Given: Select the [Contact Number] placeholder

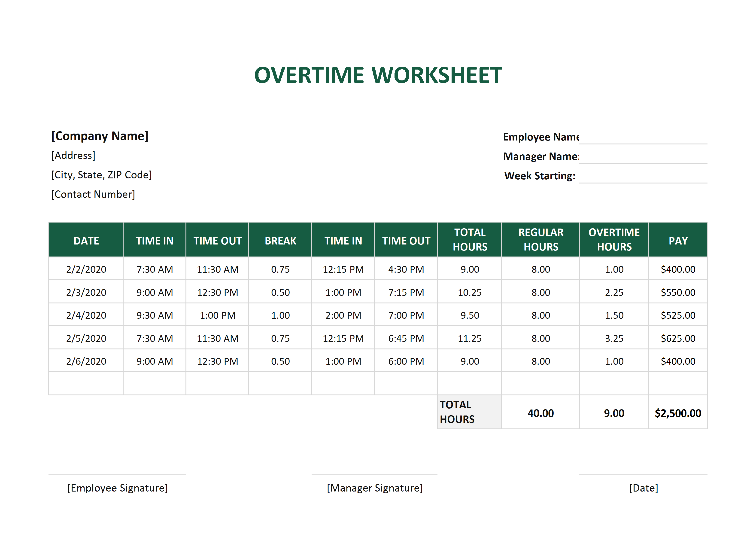Looking at the screenshot, I should click(93, 194).
